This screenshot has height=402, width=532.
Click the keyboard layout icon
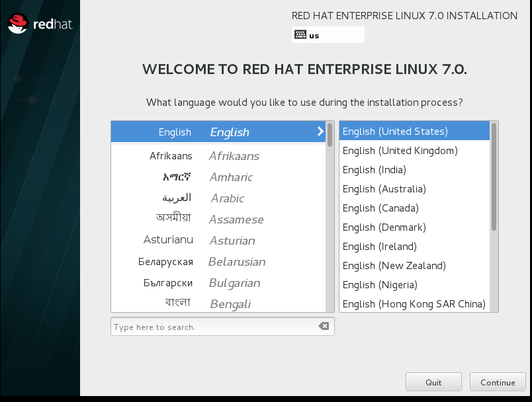(300, 35)
